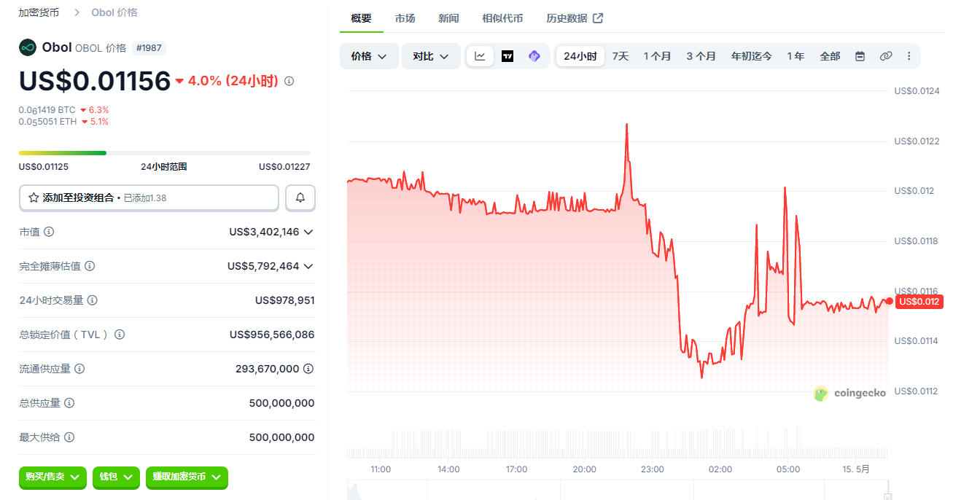Click the US$0.01125 range low value

tap(44, 167)
